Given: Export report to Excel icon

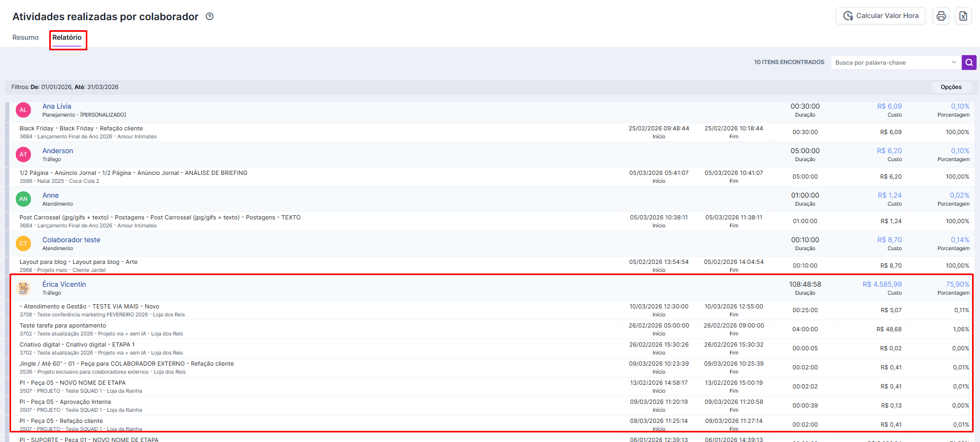Looking at the screenshot, I should click(963, 16).
